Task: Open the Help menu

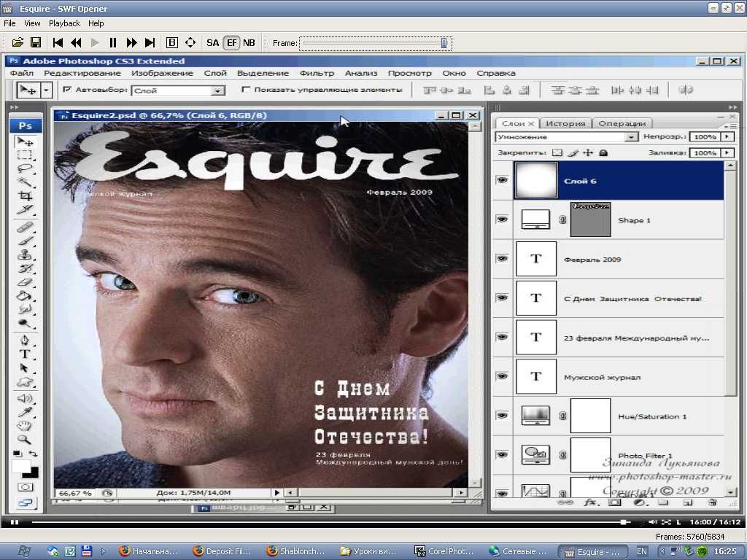Action: click(x=96, y=23)
